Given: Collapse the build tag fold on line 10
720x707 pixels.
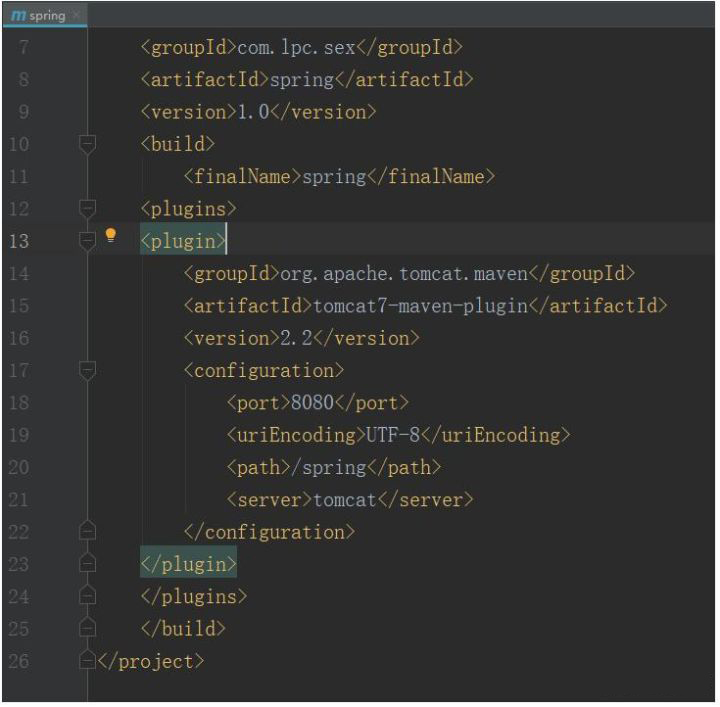Looking at the screenshot, I should point(88,144).
